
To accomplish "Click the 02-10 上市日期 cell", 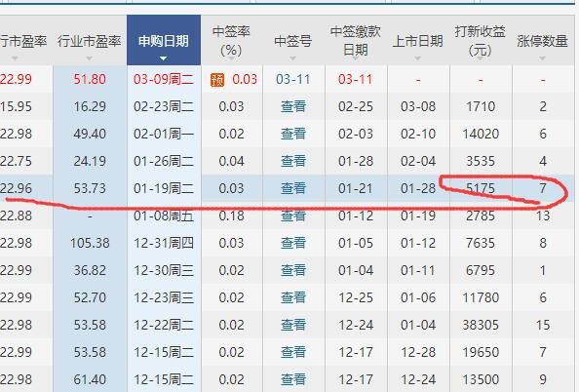I will 418,134.
